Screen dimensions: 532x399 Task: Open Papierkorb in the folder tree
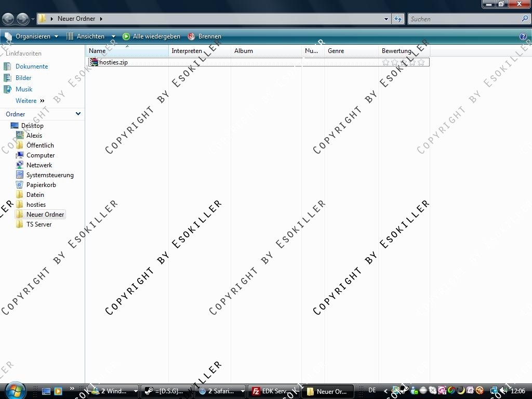point(41,185)
